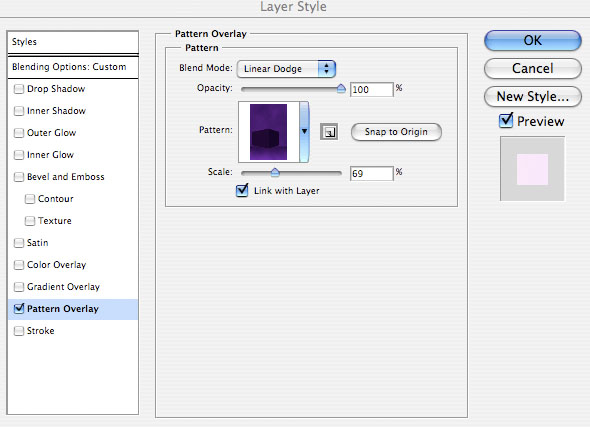This screenshot has height=427, width=590.
Task: Click the Opacity value field showing 100
Action: pos(371,90)
